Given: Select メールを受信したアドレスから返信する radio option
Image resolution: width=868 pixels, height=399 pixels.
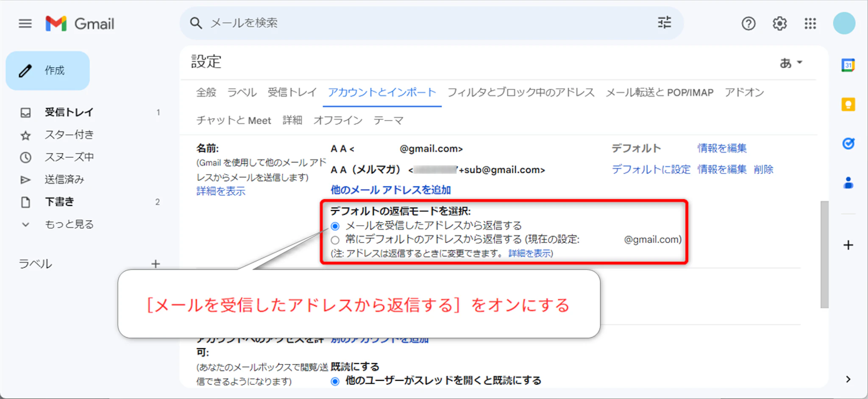Looking at the screenshot, I should 335,226.
